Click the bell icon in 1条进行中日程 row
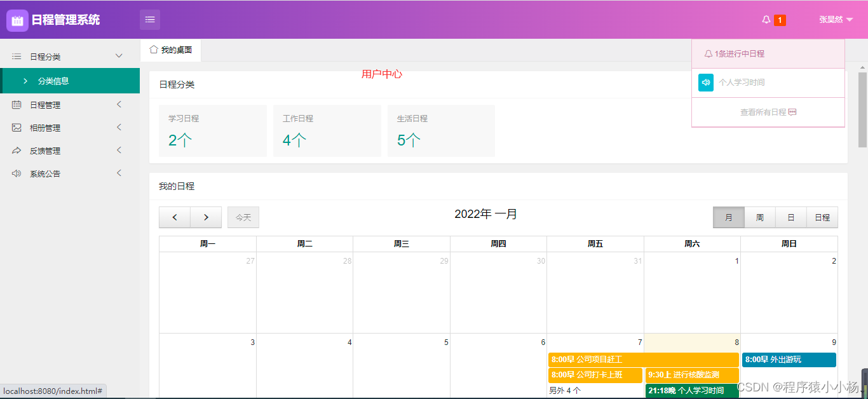The height and width of the screenshot is (399, 868). [x=709, y=54]
